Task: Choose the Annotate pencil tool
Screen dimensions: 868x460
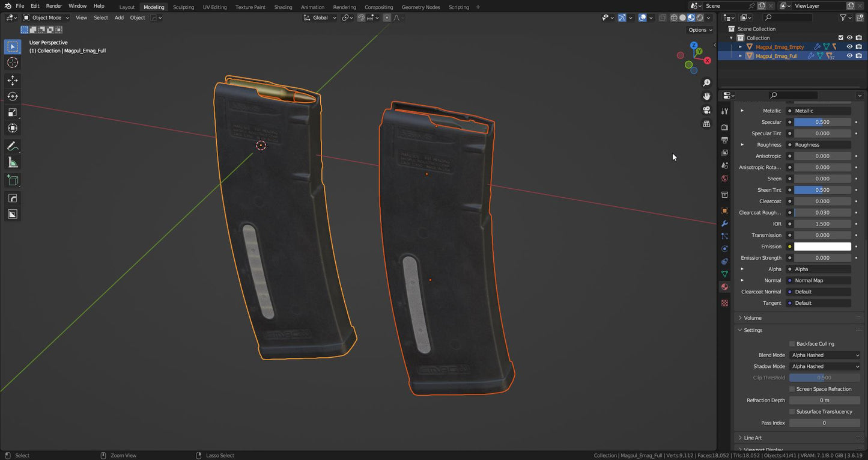Action: 13,147
